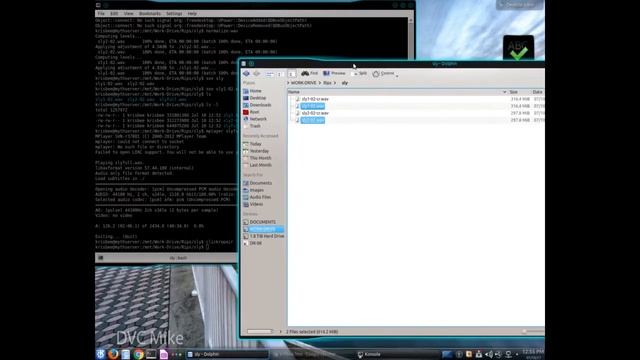
Task: Click sort indicator arrow in Name header
Action: click(x=504, y=92)
